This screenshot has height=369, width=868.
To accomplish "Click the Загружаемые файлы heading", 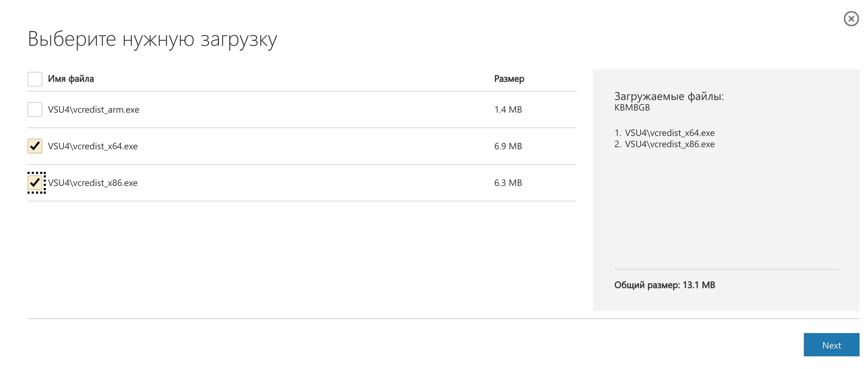I will [x=668, y=96].
